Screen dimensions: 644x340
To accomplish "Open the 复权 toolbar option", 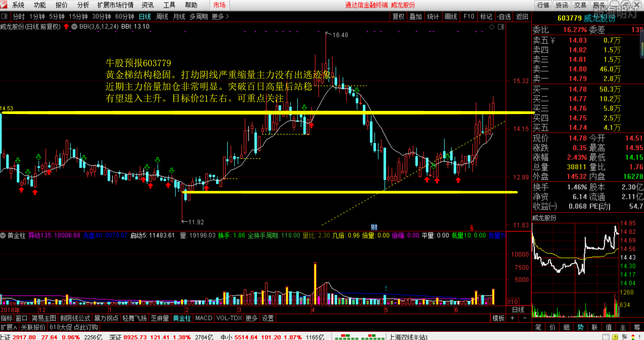I will (399, 16).
